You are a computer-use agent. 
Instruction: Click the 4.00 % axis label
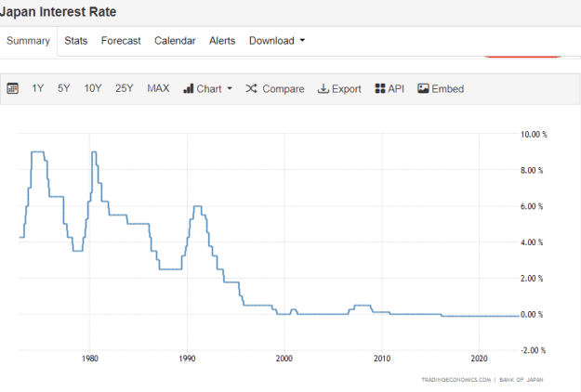point(532,242)
